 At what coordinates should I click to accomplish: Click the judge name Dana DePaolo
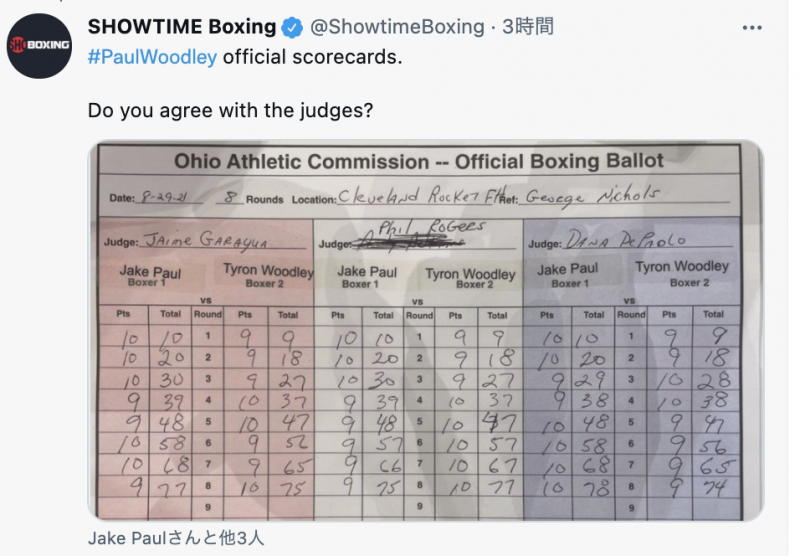626,241
